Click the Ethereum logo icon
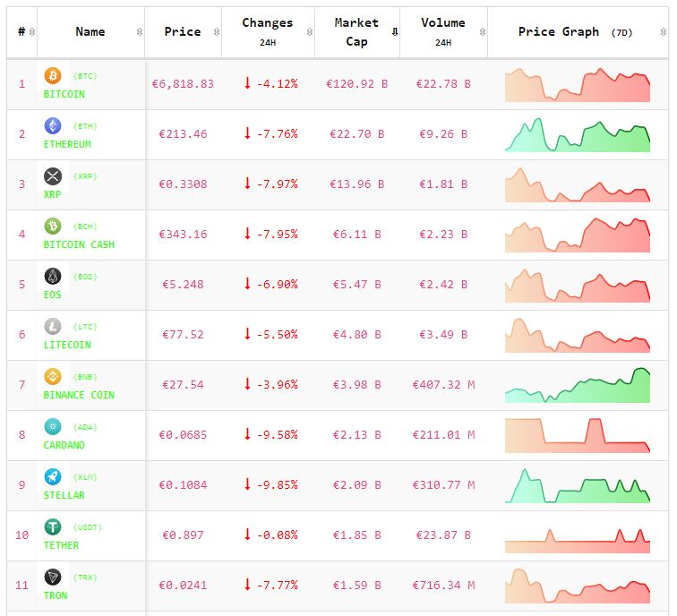The width and height of the screenshot is (677, 616). pos(52,126)
